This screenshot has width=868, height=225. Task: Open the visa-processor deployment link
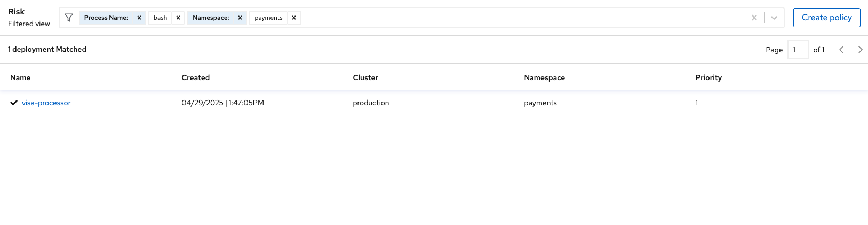(x=46, y=103)
